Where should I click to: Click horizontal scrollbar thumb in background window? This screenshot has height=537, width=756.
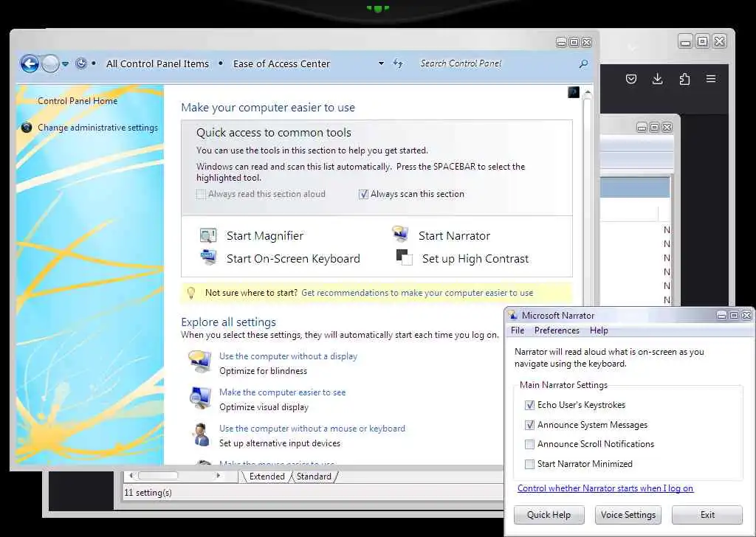158,475
